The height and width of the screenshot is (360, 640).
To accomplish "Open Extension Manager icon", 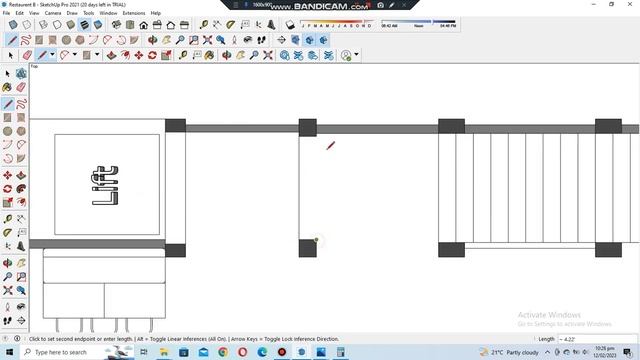I will coord(329,55).
